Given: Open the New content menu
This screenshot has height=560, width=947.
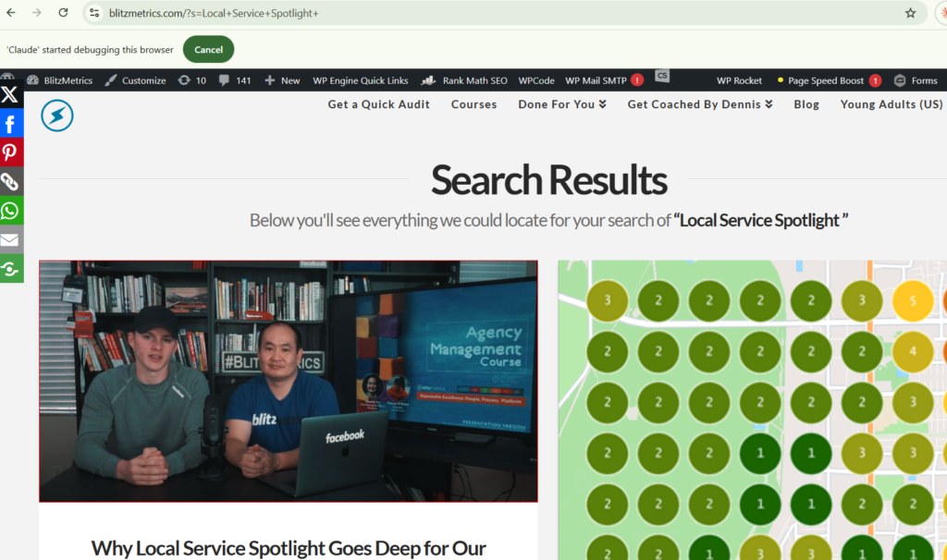Looking at the screenshot, I should (x=281, y=80).
